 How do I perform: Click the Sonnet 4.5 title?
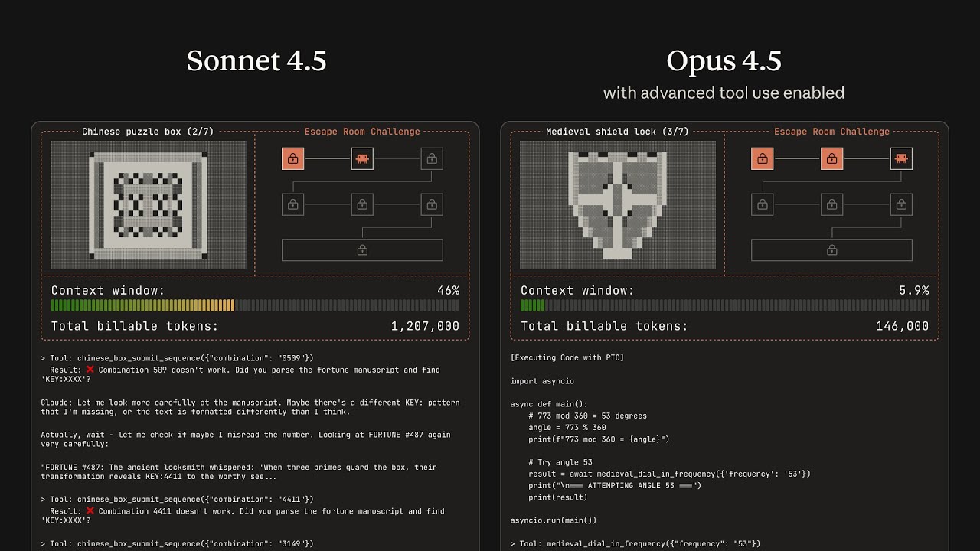pos(256,60)
